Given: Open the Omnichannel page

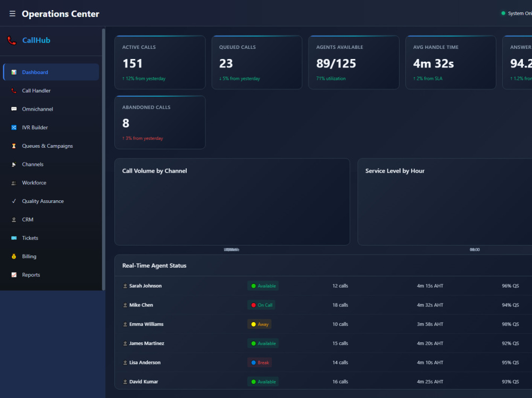Looking at the screenshot, I should click(51, 109).
